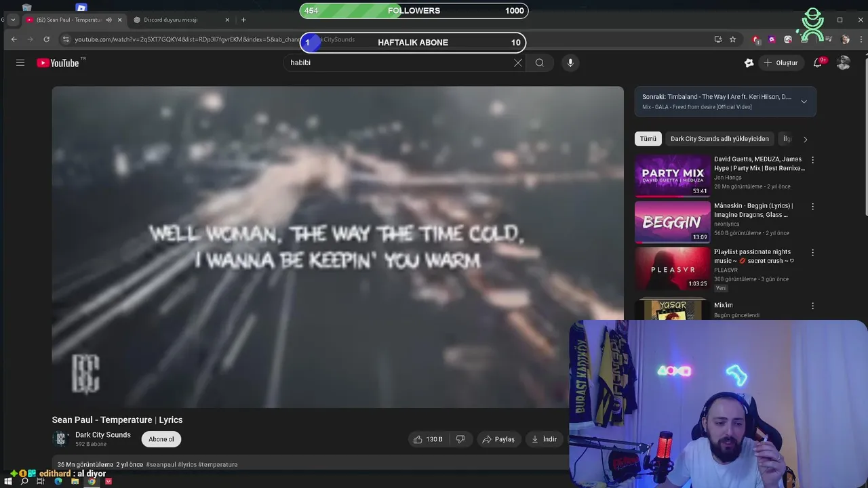Open File Explorer from the taskbar
The height and width of the screenshot is (488, 868).
pyautogui.click(x=75, y=481)
